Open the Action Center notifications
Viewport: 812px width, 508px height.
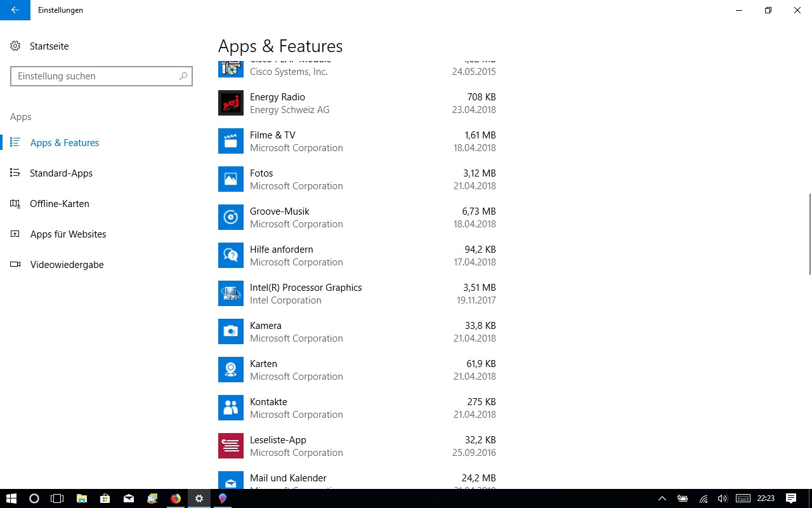[791, 498]
